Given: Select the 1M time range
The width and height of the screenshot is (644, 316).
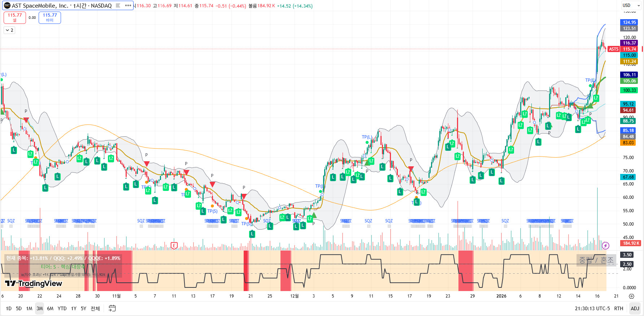Looking at the screenshot, I should click(29, 308).
